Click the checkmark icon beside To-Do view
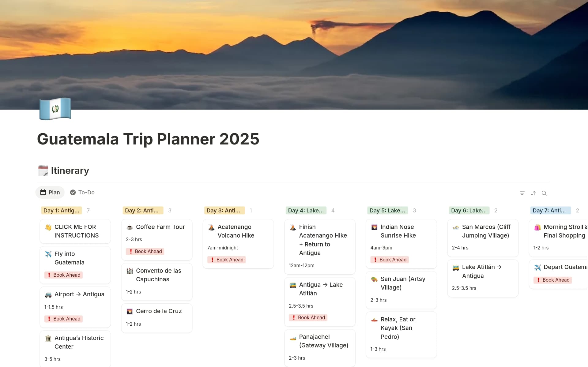The height and width of the screenshot is (367, 588). tap(73, 192)
